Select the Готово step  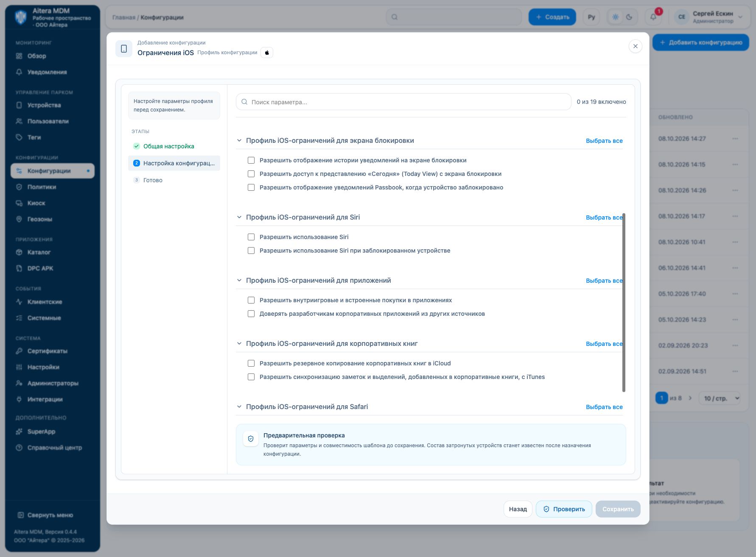pos(153,180)
